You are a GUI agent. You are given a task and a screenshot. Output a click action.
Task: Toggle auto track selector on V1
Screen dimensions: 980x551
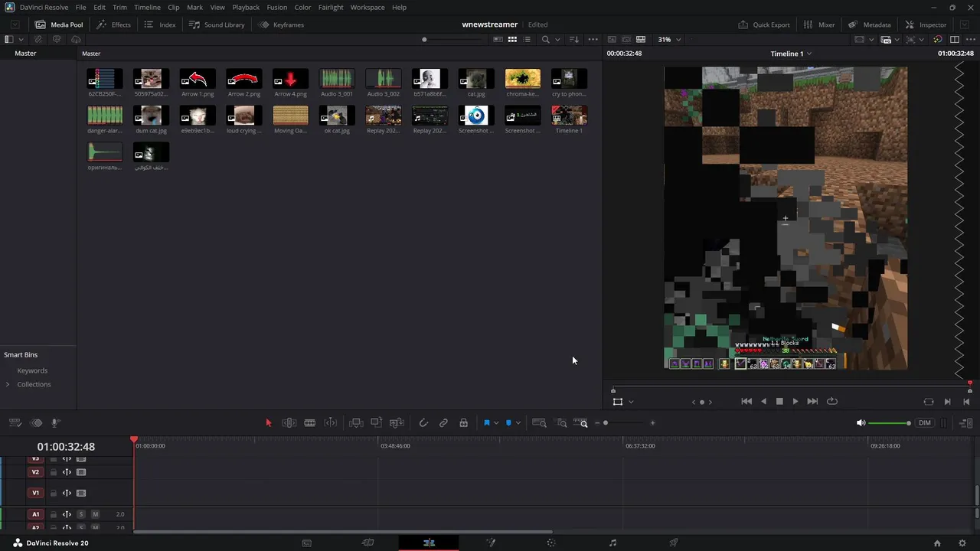point(67,494)
